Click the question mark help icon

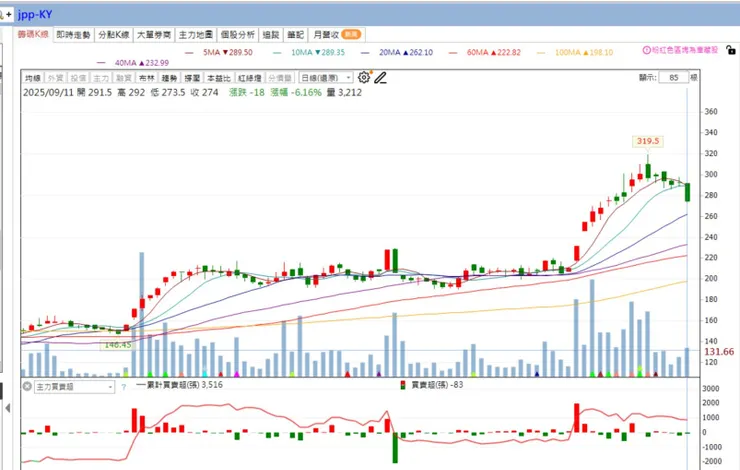tap(124, 387)
